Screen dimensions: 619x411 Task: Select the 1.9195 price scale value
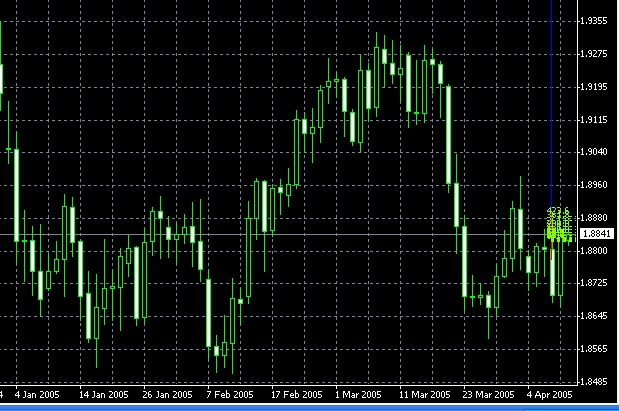pos(594,87)
